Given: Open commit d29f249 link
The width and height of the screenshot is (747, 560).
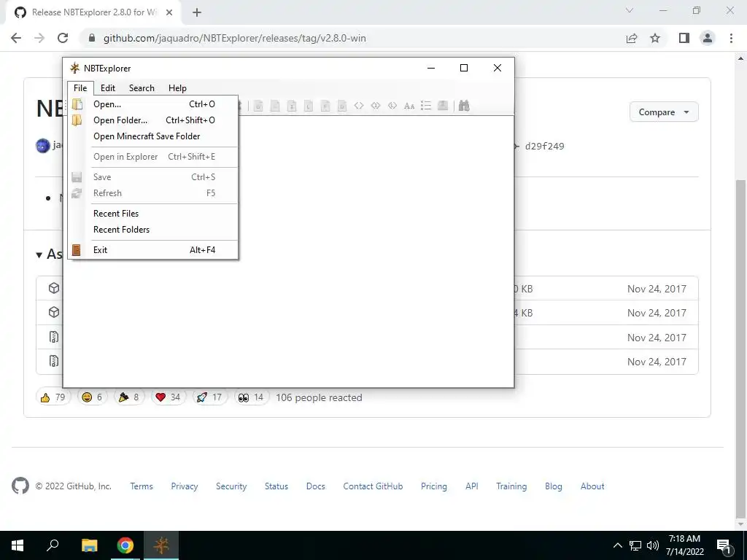Looking at the screenshot, I should tap(544, 146).
